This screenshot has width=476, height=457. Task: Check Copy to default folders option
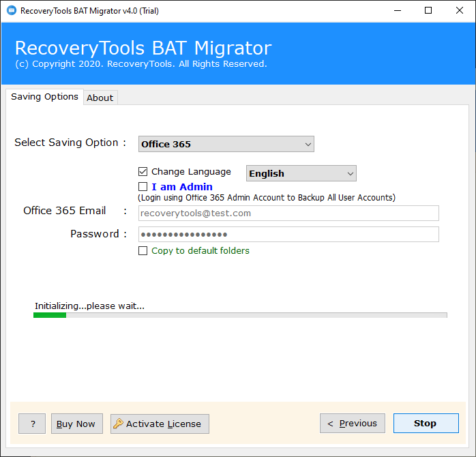[143, 250]
